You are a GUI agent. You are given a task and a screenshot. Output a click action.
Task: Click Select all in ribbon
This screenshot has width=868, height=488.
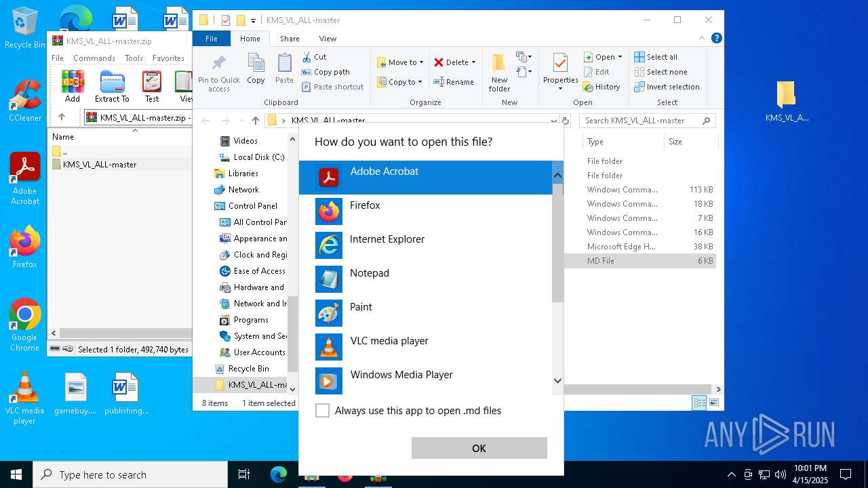pyautogui.click(x=656, y=57)
